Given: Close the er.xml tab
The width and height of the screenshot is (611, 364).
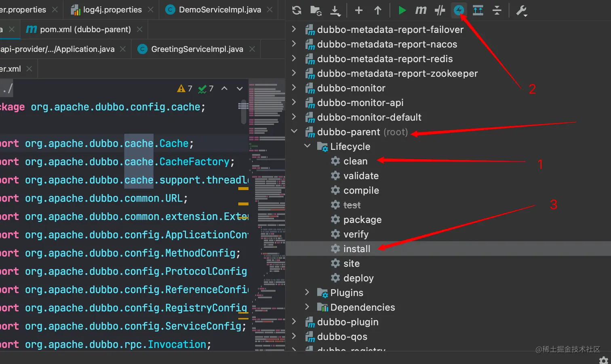Looking at the screenshot, I should pyautogui.click(x=29, y=69).
